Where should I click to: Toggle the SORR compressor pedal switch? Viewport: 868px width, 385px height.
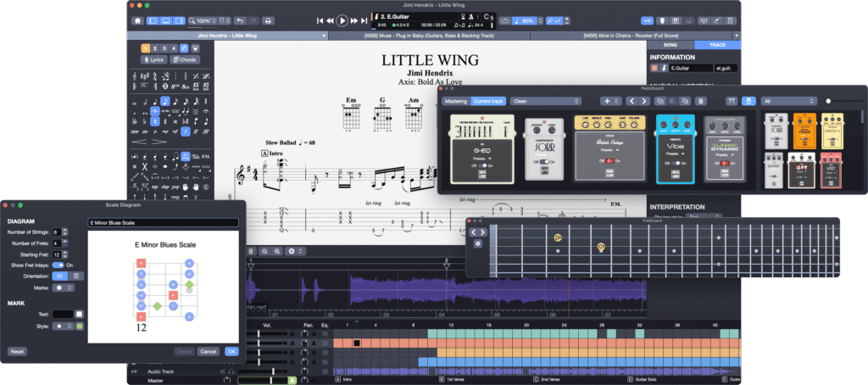point(543,161)
